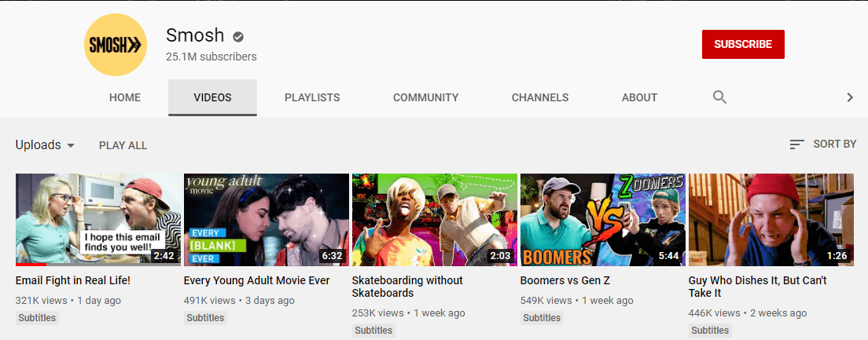Open the Every Young Adult Movie Ever thumbnail
Screen dimensions: 868x340
267,220
